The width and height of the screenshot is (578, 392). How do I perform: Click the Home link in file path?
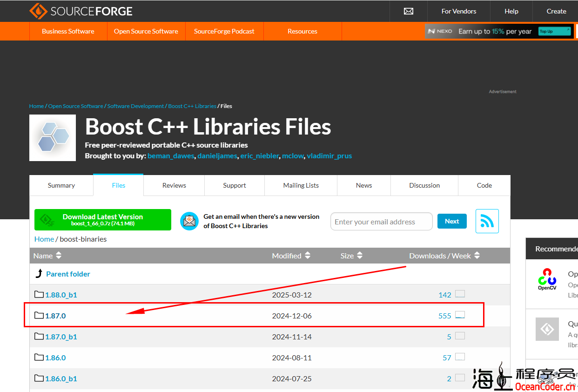point(44,239)
